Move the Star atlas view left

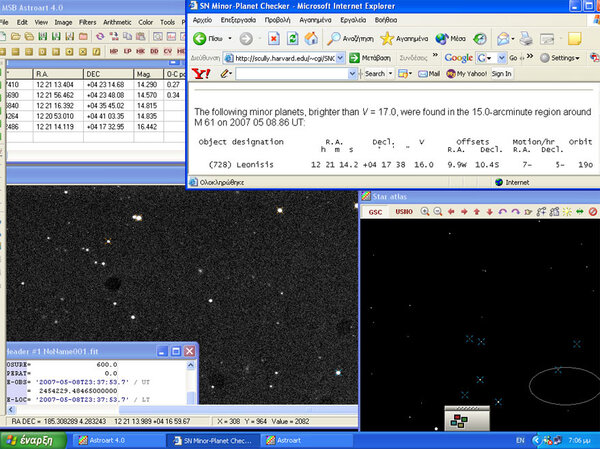pyautogui.click(x=451, y=211)
